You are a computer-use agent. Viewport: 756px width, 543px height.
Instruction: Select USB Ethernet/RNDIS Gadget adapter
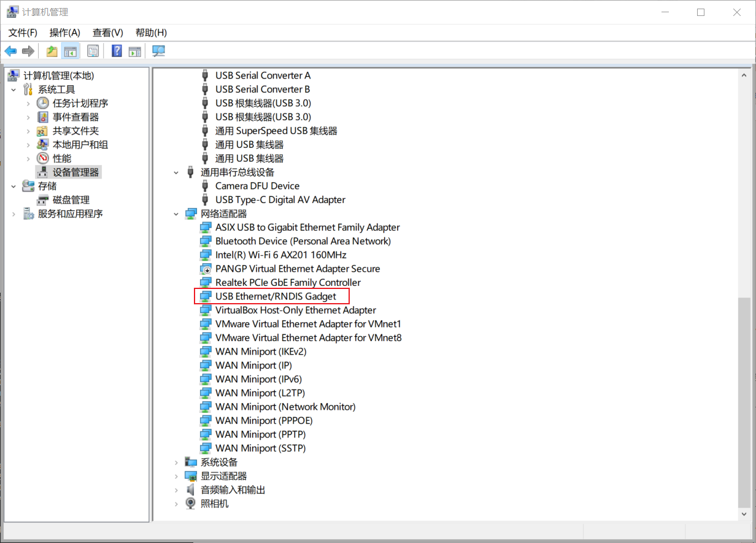point(276,296)
